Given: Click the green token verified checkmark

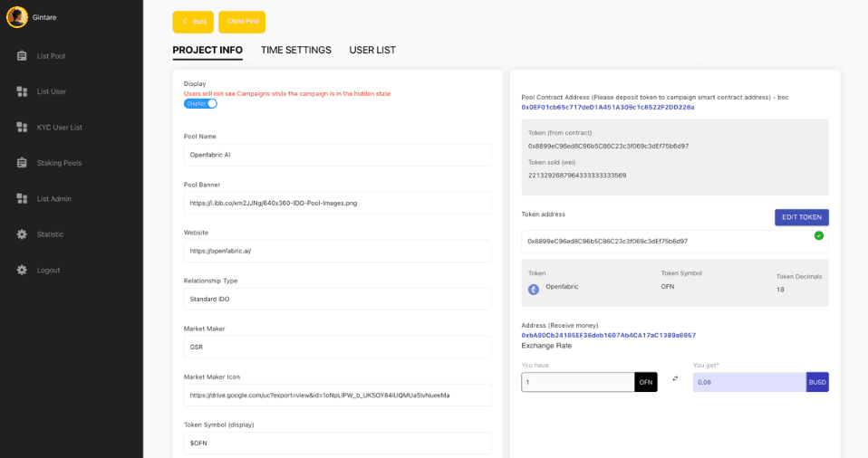Looking at the screenshot, I should tap(819, 235).
